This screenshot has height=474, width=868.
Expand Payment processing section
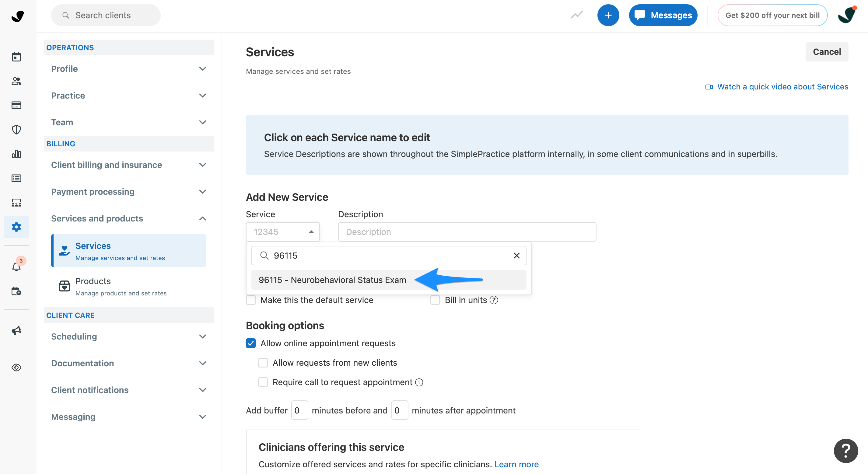coord(129,192)
